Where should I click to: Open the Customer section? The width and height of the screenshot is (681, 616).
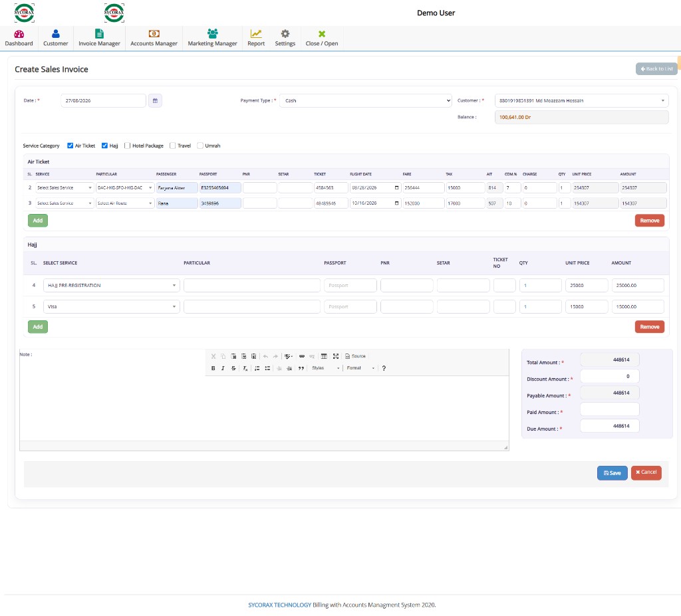tap(56, 38)
